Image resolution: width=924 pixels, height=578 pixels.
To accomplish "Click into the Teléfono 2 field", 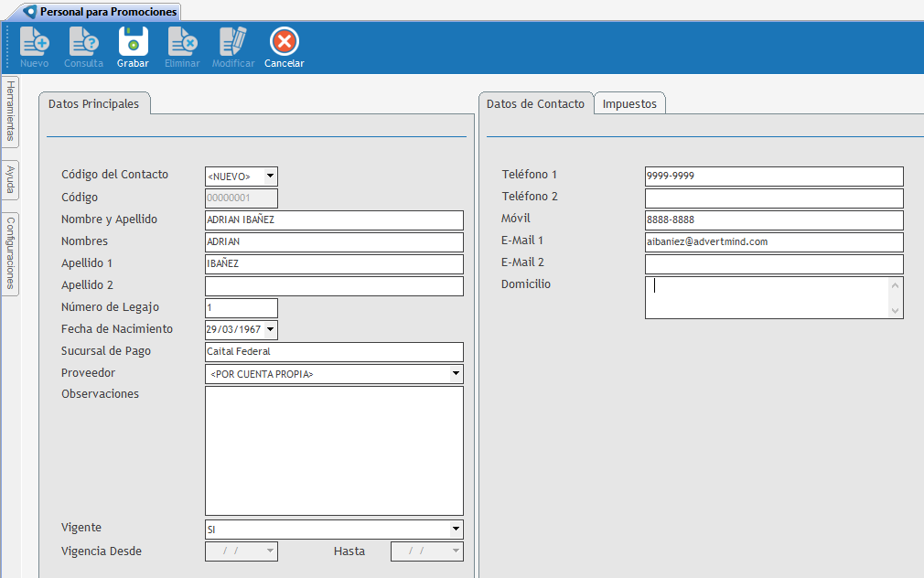I will pyautogui.click(x=773, y=198).
